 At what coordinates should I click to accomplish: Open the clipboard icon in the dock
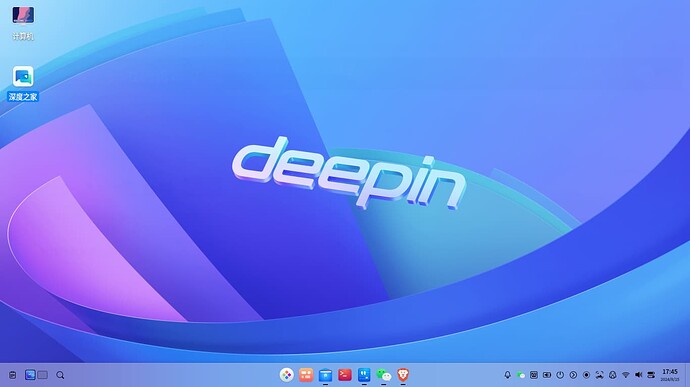pyautogui.click(x=13, y=375)
